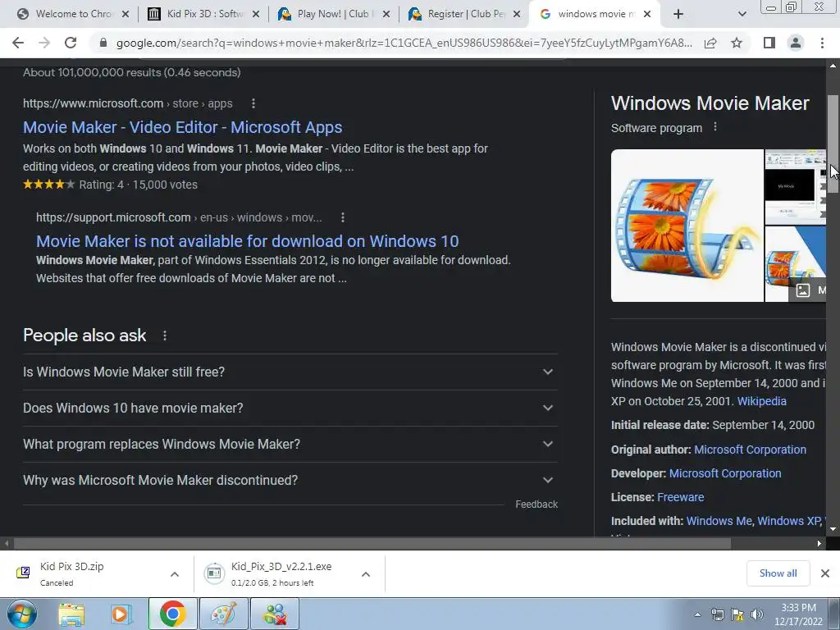The image size is (840, 630).
Task: Open the Chrome profile avatar
Action: click(796, 43)
